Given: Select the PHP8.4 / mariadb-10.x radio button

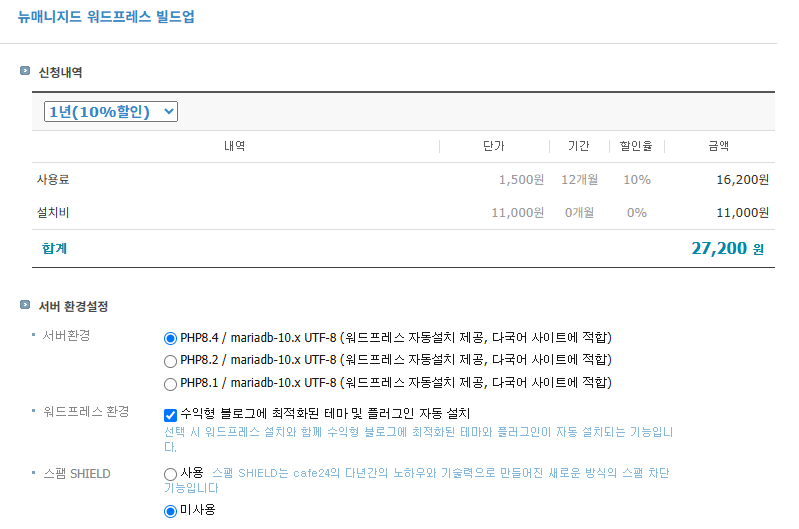Looking at the screenshot, I should coord(170,337).
